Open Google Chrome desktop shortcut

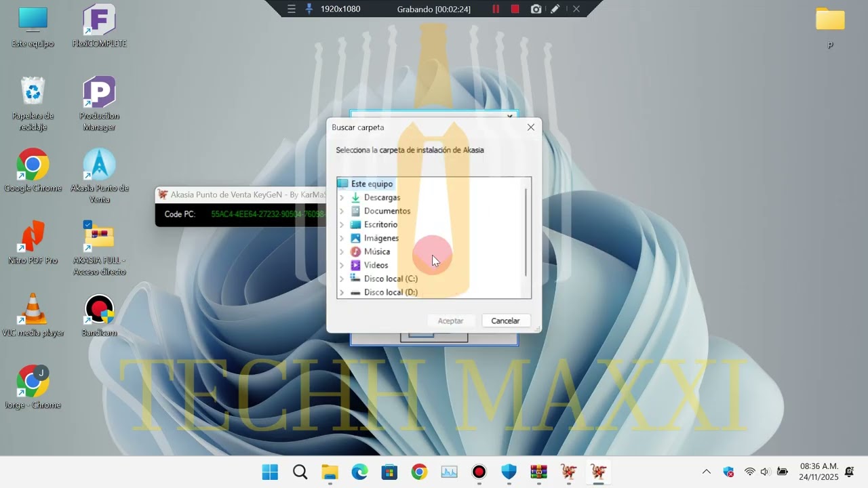point(33,171)
